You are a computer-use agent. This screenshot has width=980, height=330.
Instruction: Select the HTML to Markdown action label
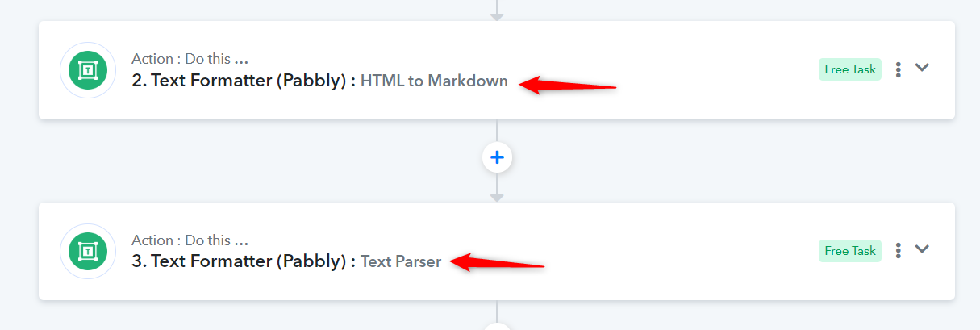pos(434,81)
